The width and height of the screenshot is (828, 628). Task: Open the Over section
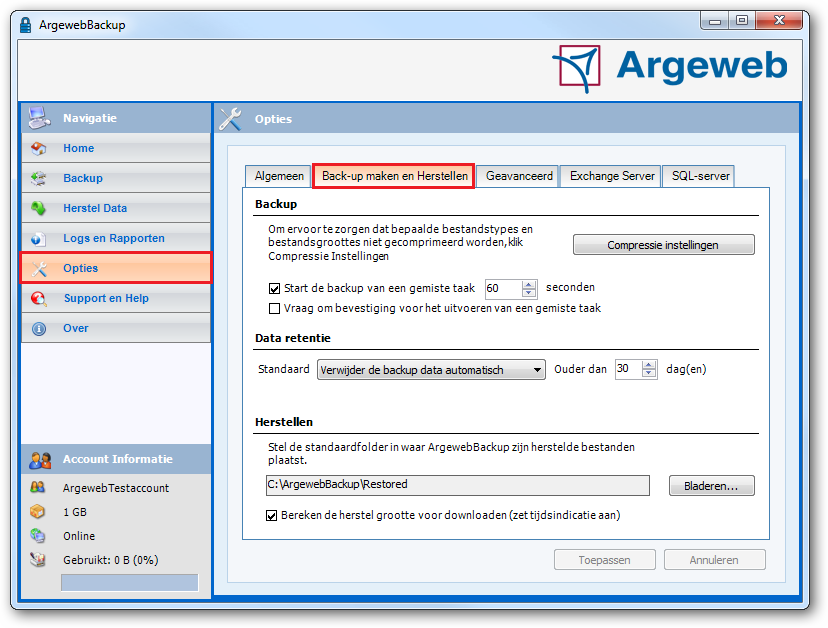(x=116, y=329)
